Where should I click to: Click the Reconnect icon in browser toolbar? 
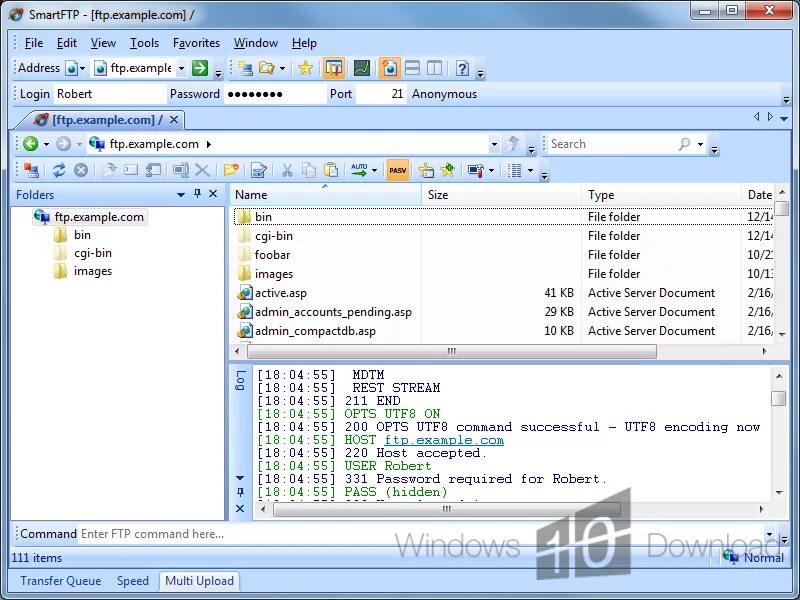31,170
